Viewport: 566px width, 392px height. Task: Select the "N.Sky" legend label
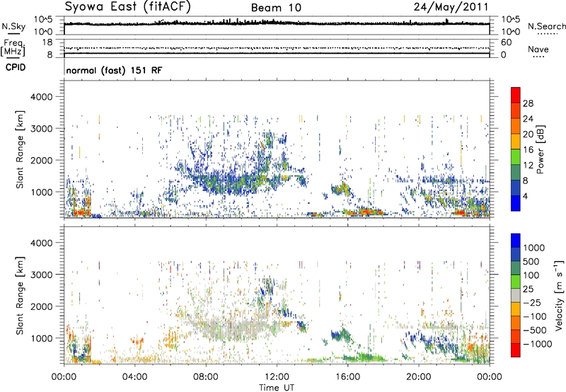pos(13,27)
